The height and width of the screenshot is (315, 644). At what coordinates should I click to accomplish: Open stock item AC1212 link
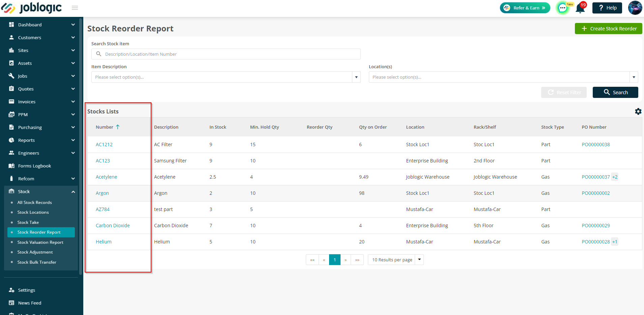(x=104, y=145)
